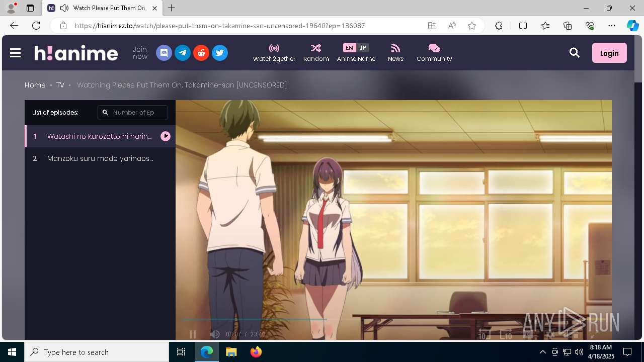
Task: Rewind the video 10 seconds
Action: click(x=484, y=334)
